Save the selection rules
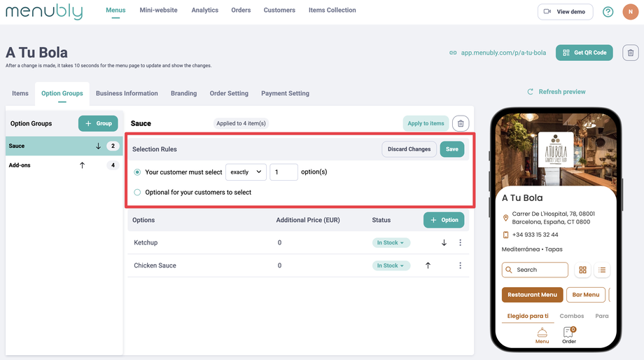 point(451,149)
